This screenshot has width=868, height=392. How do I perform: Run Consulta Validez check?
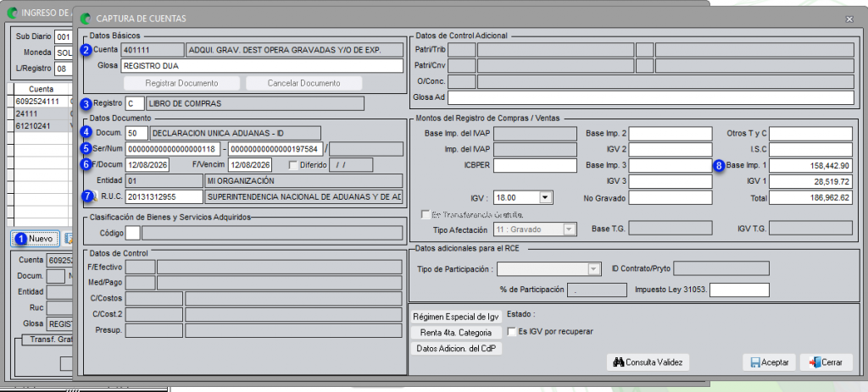point(648,362)
